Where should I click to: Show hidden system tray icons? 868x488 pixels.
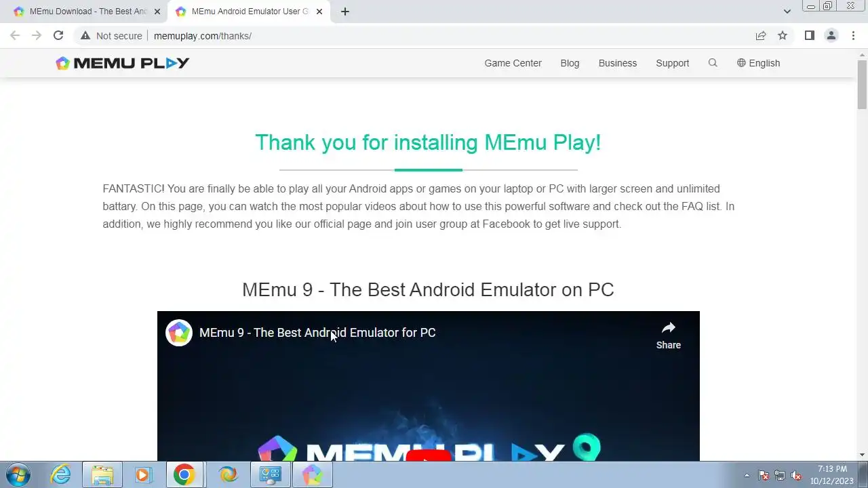747,476
